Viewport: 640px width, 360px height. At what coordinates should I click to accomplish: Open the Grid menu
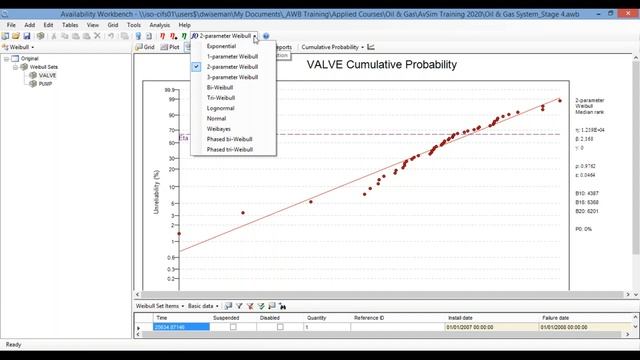click(113, 25)
